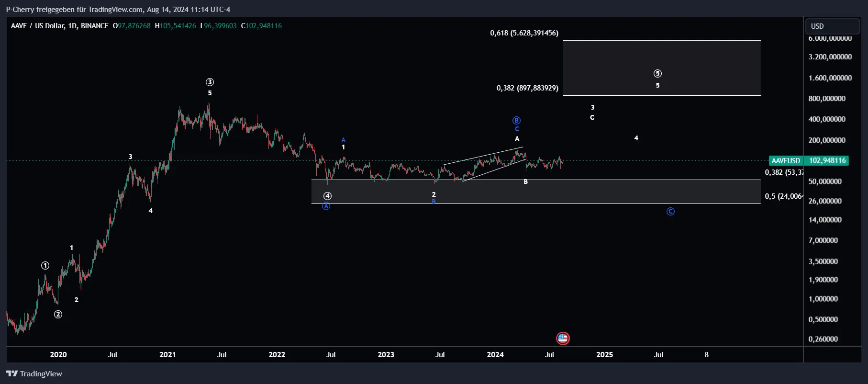868x384 pixels.
Task: Click the 2025 label on time axis
Action: [x=605, y=355]
